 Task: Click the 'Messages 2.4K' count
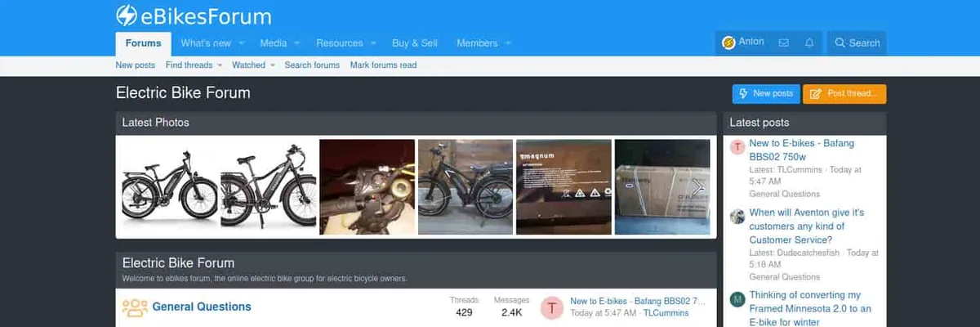point(511,307)
